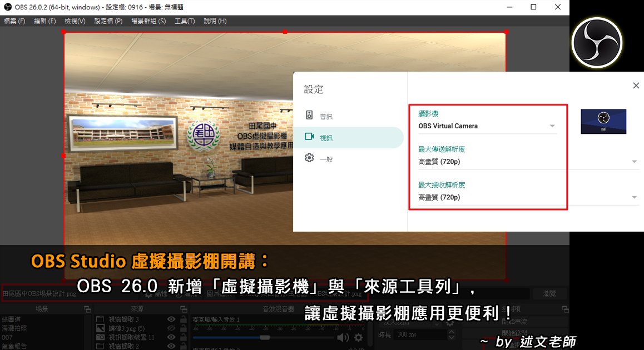The height and width of the screenshot is (350, 644).
Task: Select the 講檯3.png (6) source
Action: 126,328
